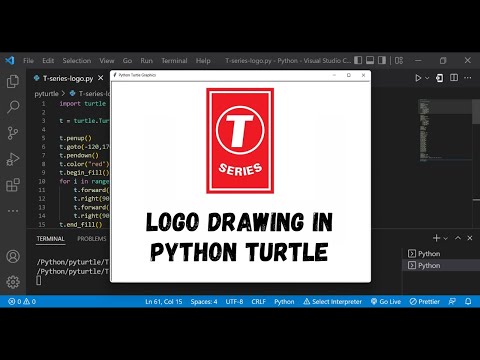Open the Source Control view
480x360 pixels.
[13, 133]
